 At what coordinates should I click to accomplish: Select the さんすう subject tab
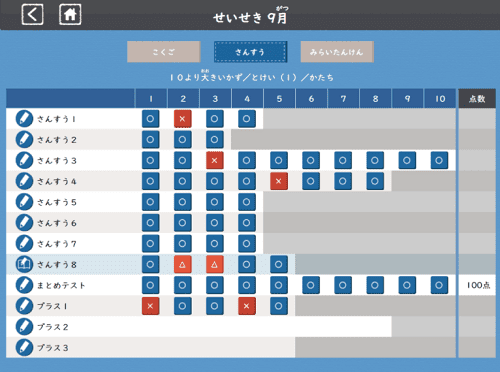[250, 52]
